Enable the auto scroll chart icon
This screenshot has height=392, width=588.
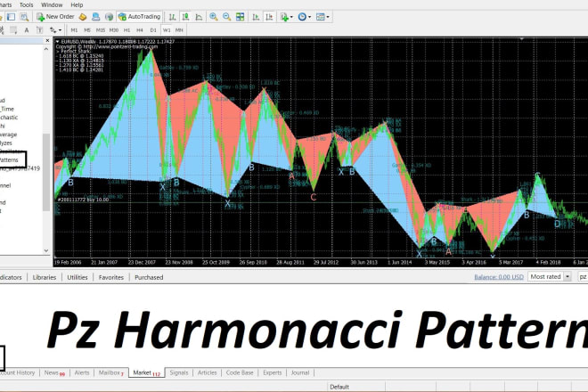point(256,17)
